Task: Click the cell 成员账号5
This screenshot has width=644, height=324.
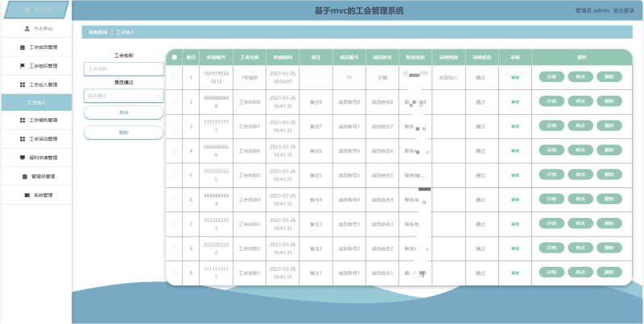Action: point(349,175)
